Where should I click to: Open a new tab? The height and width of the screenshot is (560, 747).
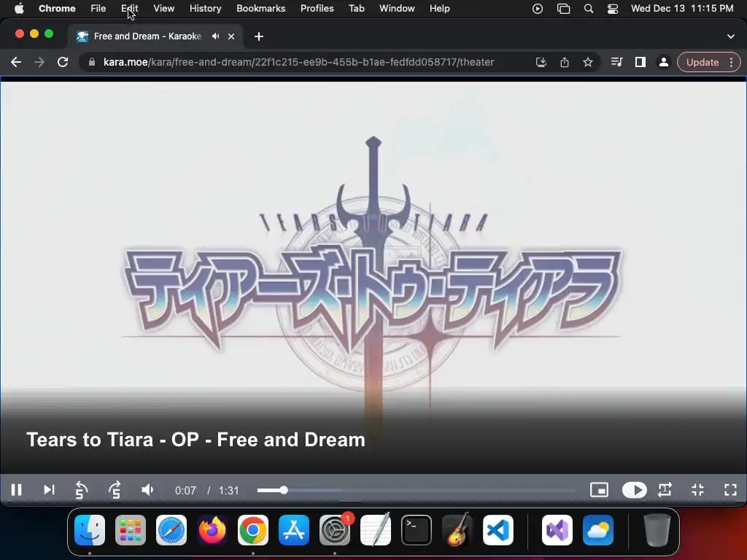pos(259,36)
